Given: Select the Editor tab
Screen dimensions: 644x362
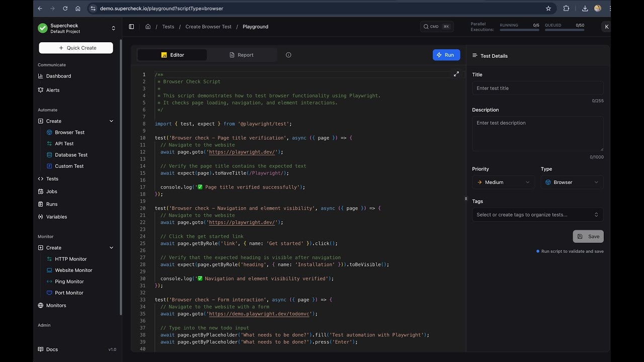Looking at the screenshot, I should [x=172, y=55].
